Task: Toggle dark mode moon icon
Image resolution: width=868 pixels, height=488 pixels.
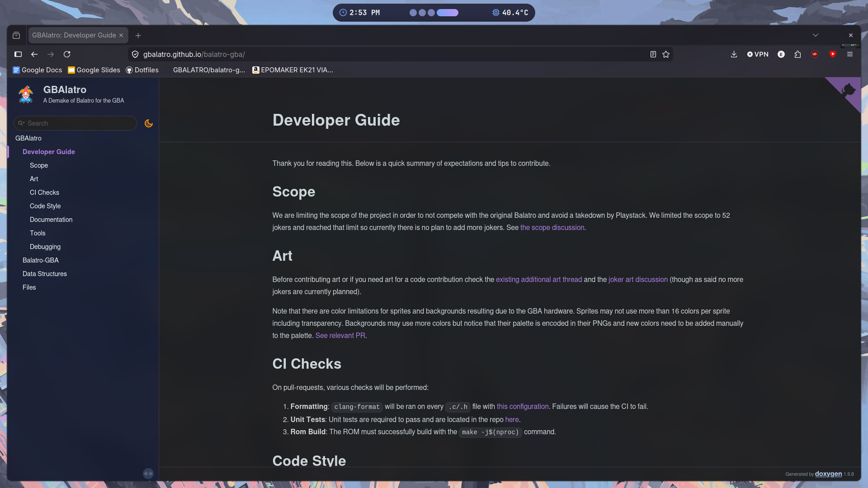Action: coord(148,123)
